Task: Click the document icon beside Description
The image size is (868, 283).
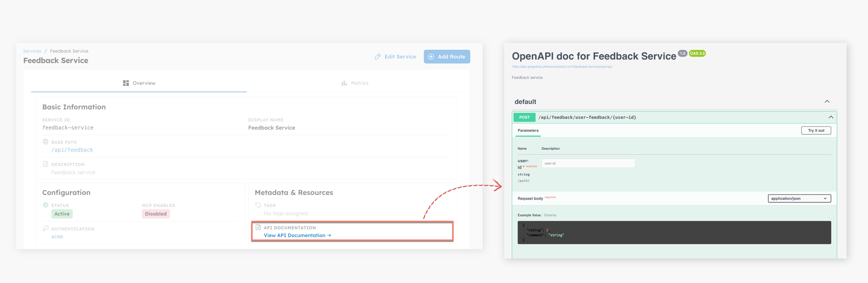Action: click(x=46, y=164)
